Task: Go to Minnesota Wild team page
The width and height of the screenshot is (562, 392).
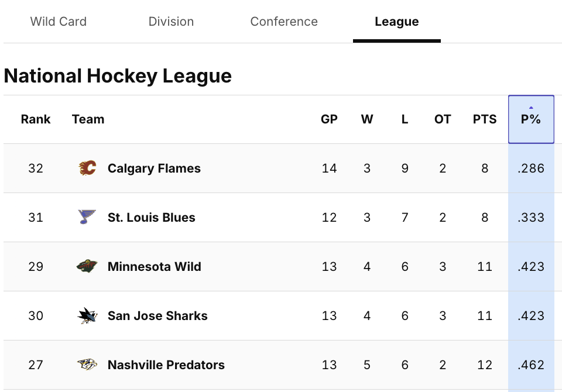Action: [x=155, y=267]
